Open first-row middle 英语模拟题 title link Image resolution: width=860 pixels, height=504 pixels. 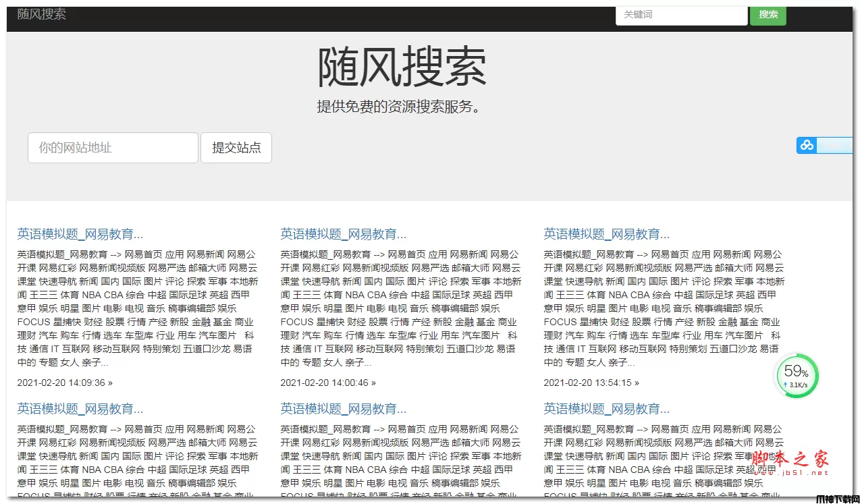pyautogui.click(x=344, y=234)
